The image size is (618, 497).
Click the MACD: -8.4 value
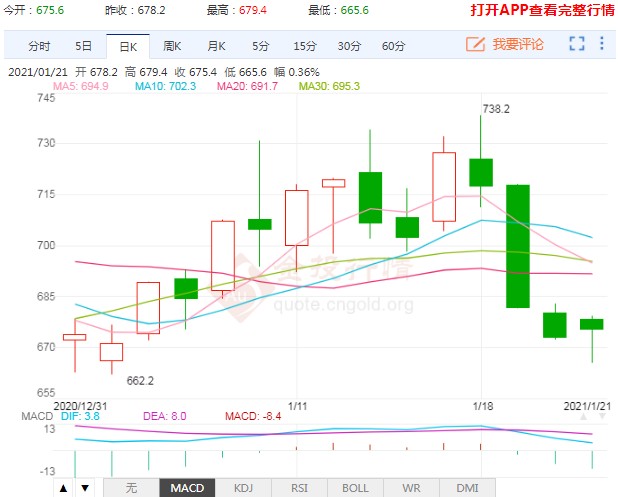tap(253, 416)
